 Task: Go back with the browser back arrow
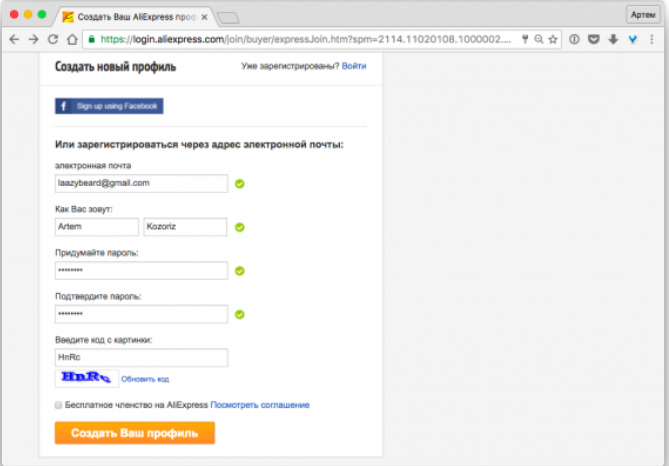pyautogui.click(x=14, y=40)
